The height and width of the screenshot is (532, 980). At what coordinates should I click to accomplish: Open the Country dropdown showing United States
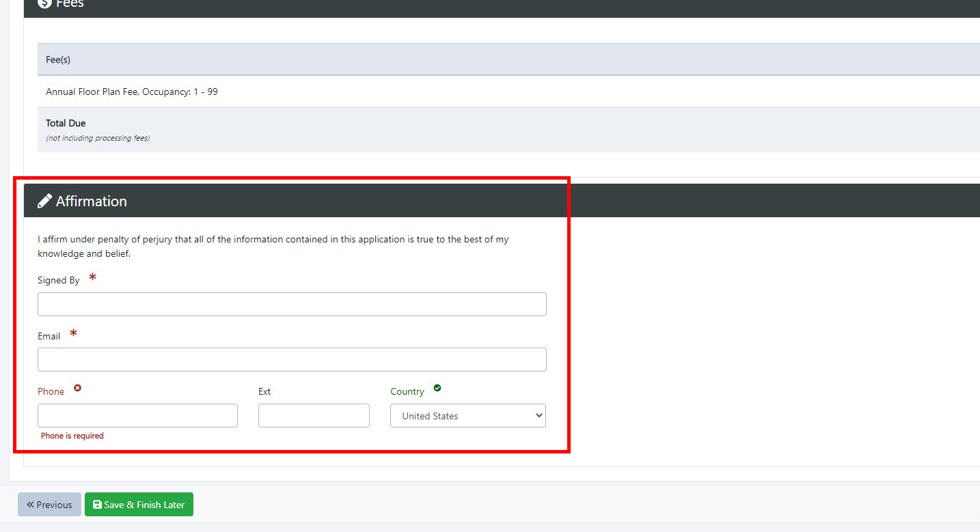467,416
